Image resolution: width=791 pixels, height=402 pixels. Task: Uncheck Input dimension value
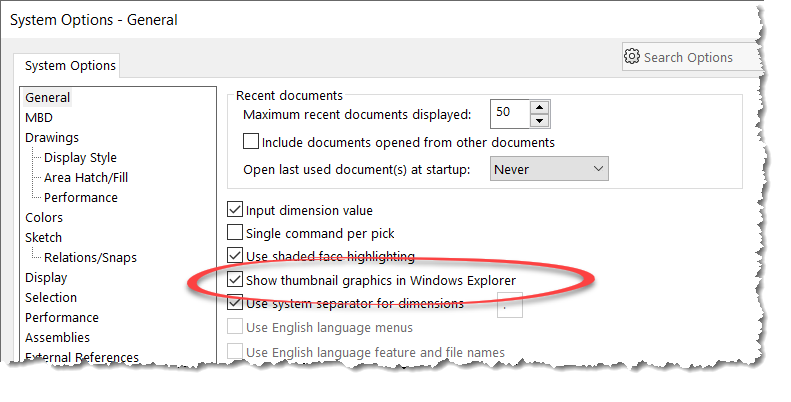click(x=235, y=209)
